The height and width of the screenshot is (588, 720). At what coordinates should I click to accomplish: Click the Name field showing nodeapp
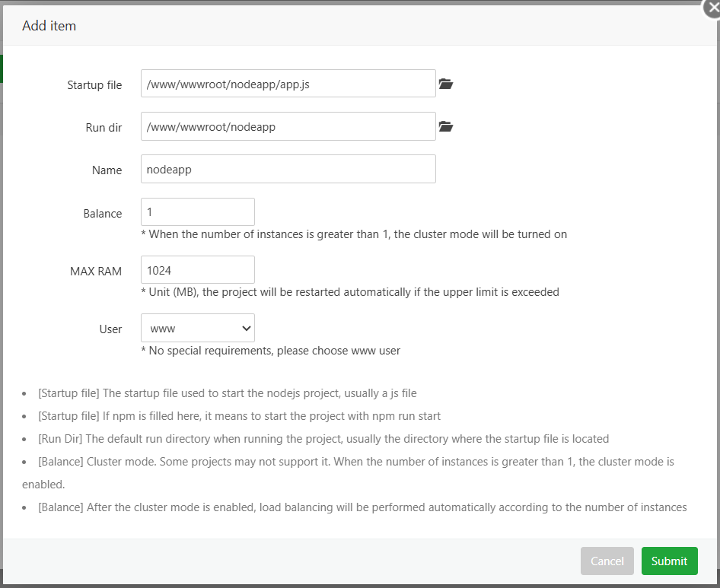pyautogui.click(x=288, y=169)
